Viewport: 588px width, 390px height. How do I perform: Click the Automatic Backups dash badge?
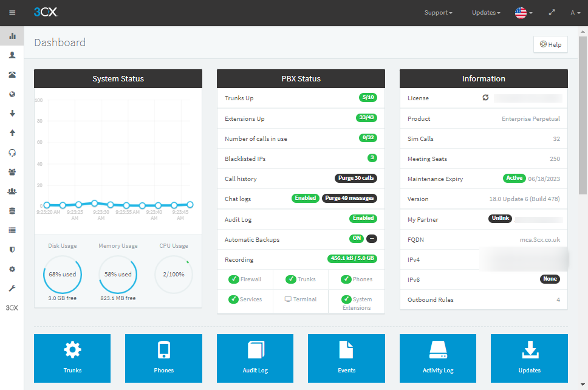372,239
